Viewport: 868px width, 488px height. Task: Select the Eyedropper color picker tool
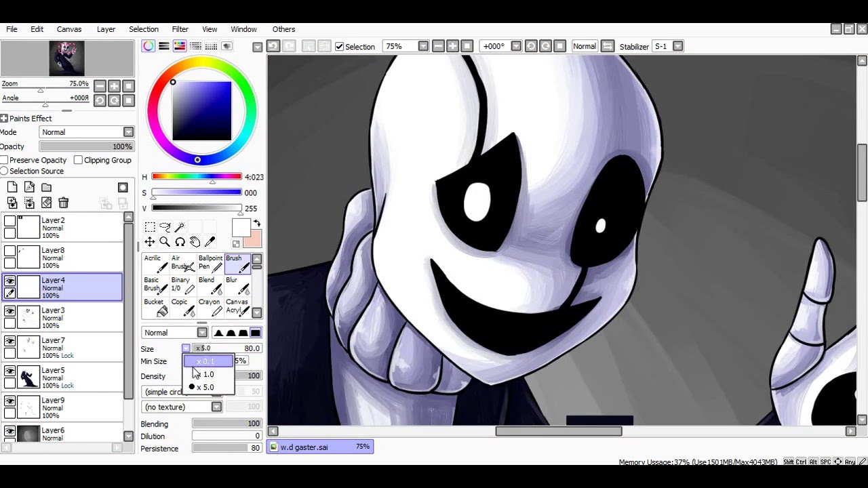click(210, 242)
